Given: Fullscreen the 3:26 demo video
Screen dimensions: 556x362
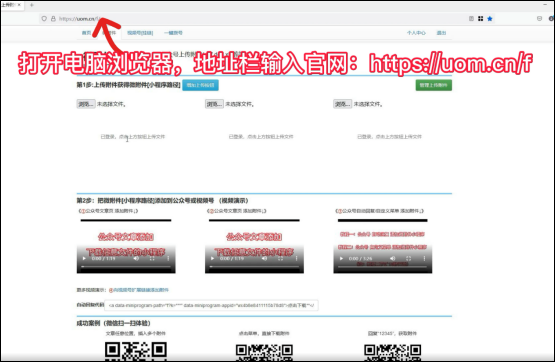Looking at the screenshot, I should [x=408, y=258].
